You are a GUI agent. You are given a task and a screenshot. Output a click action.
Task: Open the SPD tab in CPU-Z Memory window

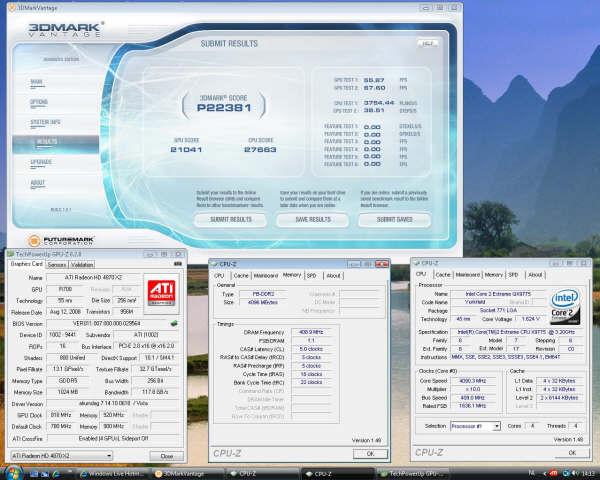(x=311, y=276)
